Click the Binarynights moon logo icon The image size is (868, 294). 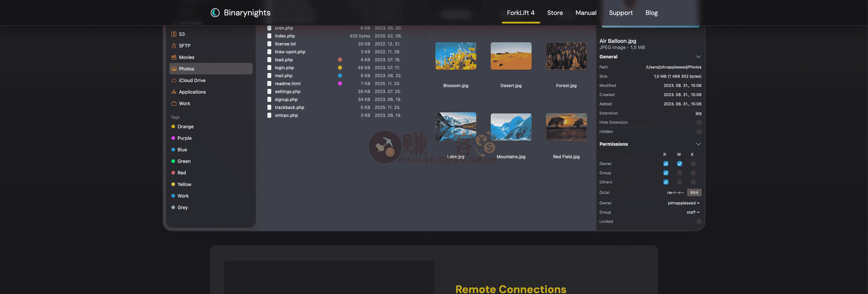coord(215,12)
